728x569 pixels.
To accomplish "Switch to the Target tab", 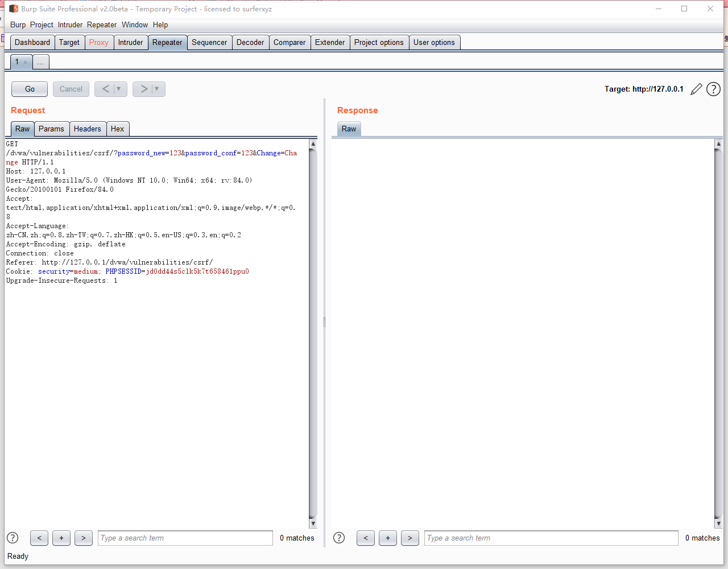I will coord(69,42).
